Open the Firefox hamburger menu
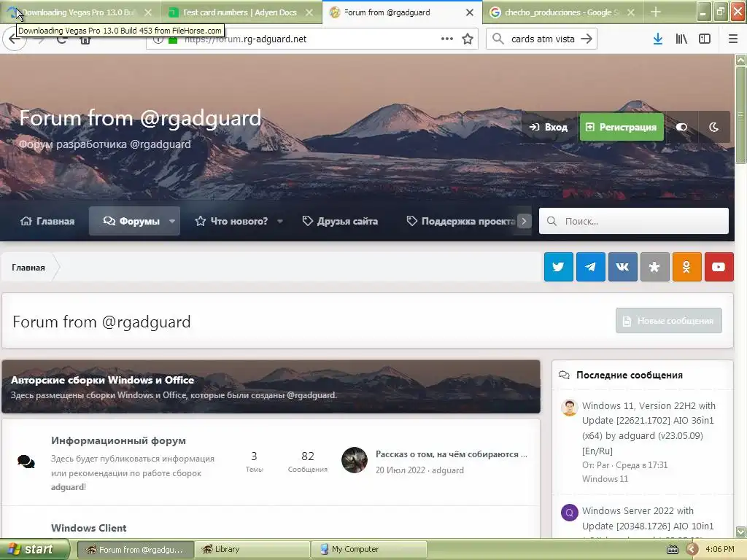 click(x=732, y=39)
